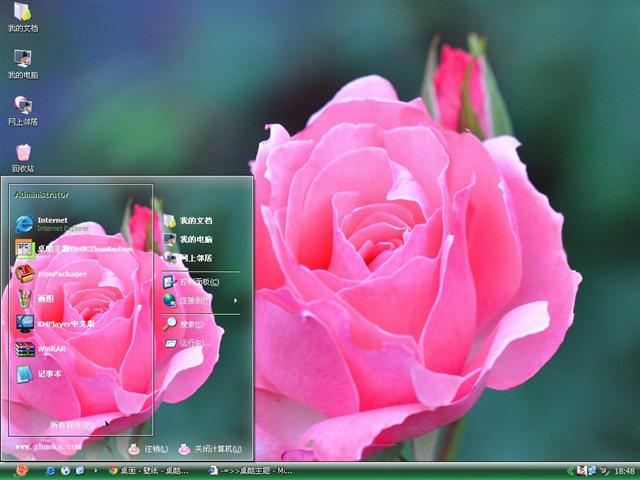Click the 关闭计算机 shut down button
640x480 pixels.
tap(210, 449)
